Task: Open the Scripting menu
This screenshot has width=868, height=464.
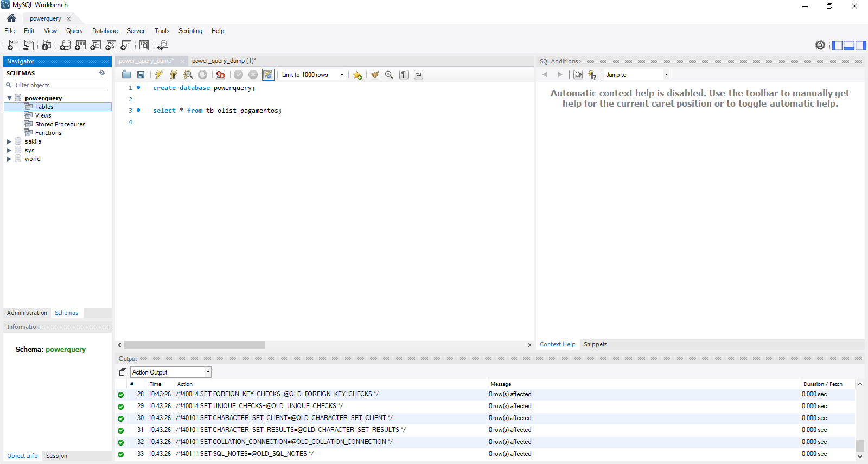Action: [190, 31]
